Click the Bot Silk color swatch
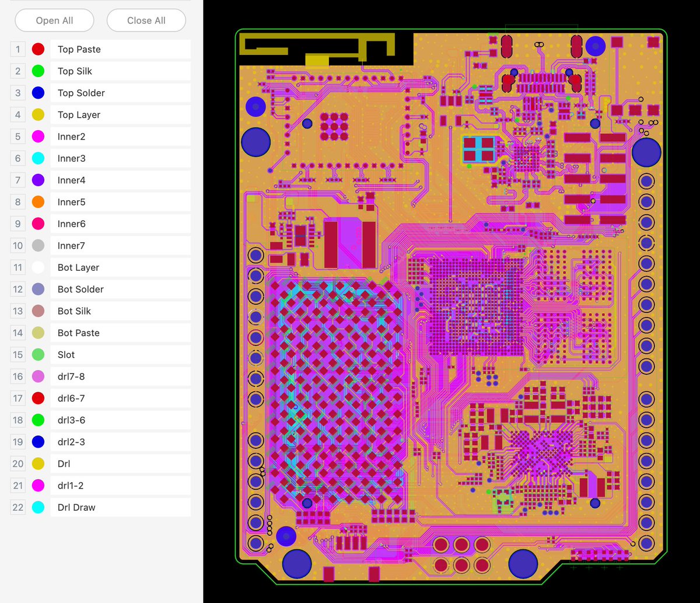Image resolution: width=700 pixels, height=603 pixels. (x=38, y=311)
